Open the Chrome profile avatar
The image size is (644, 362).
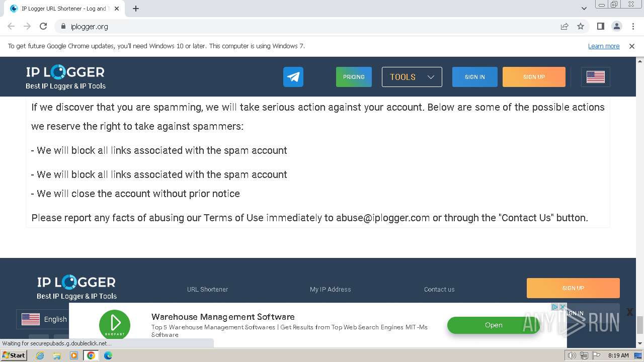tap(616, 26)
